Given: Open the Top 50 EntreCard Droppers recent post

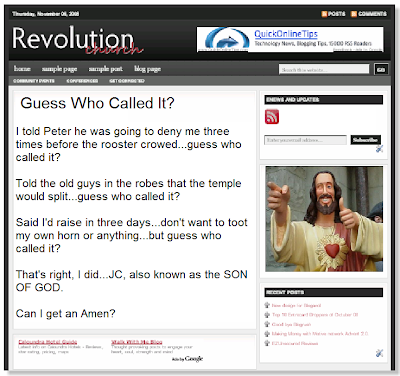Looking at the screenshot, I should [315, 315].
